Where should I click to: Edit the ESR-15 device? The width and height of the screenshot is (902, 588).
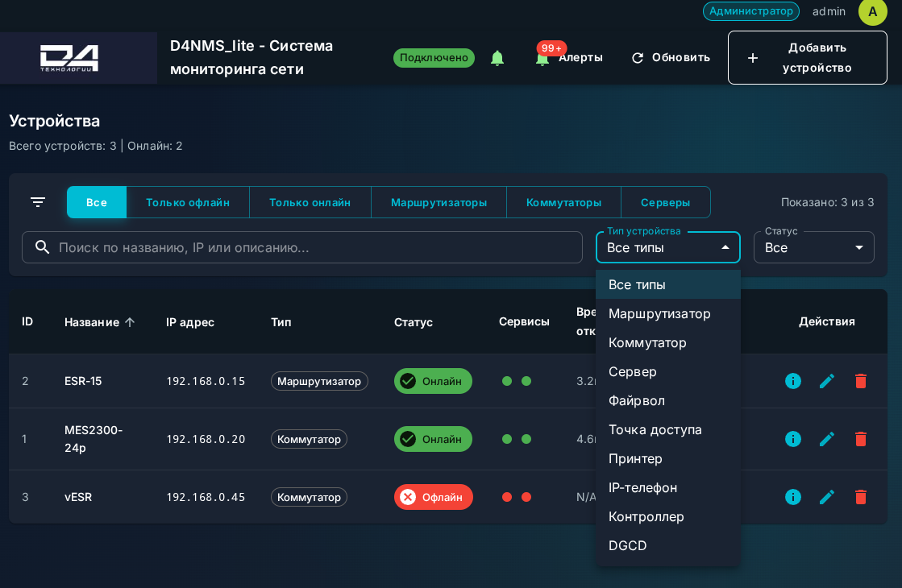pyautogui.click(x=827, y=381)
